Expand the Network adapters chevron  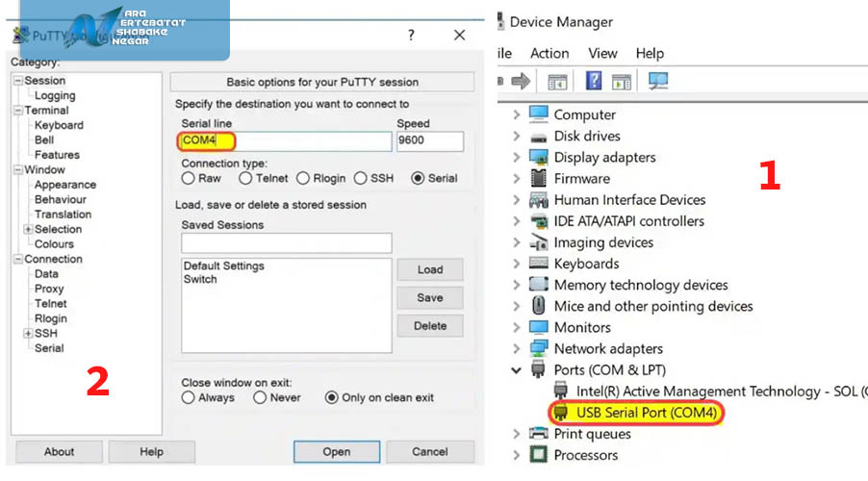tap(516, 348)
